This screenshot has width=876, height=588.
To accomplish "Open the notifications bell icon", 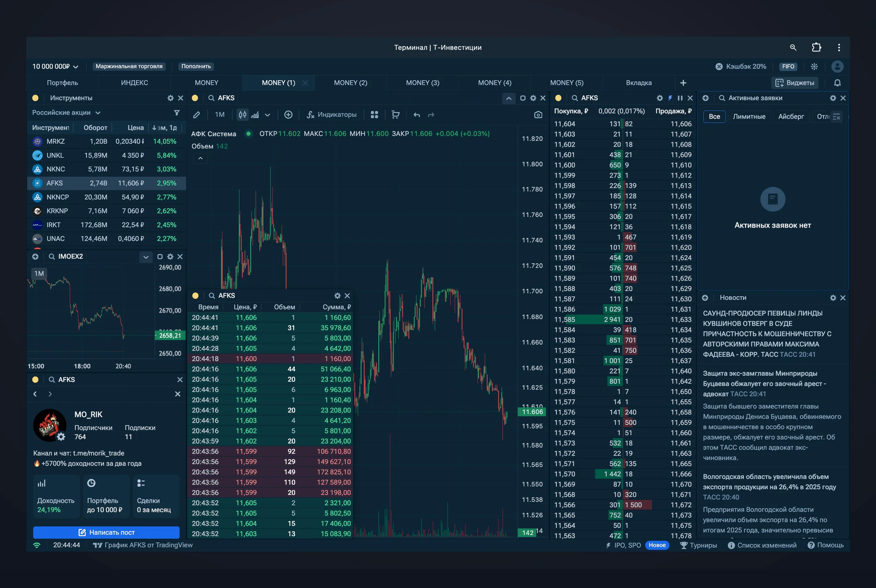I will pos(837,82).
